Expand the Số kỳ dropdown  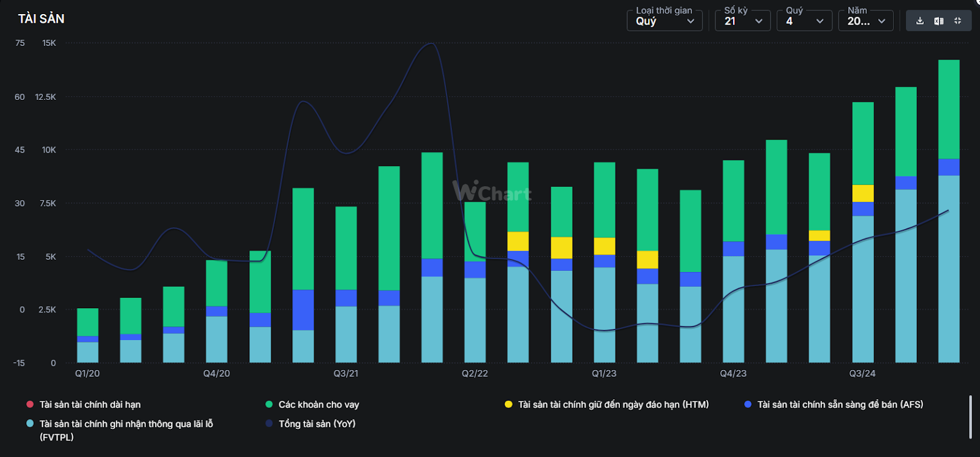tap(742, 21)
